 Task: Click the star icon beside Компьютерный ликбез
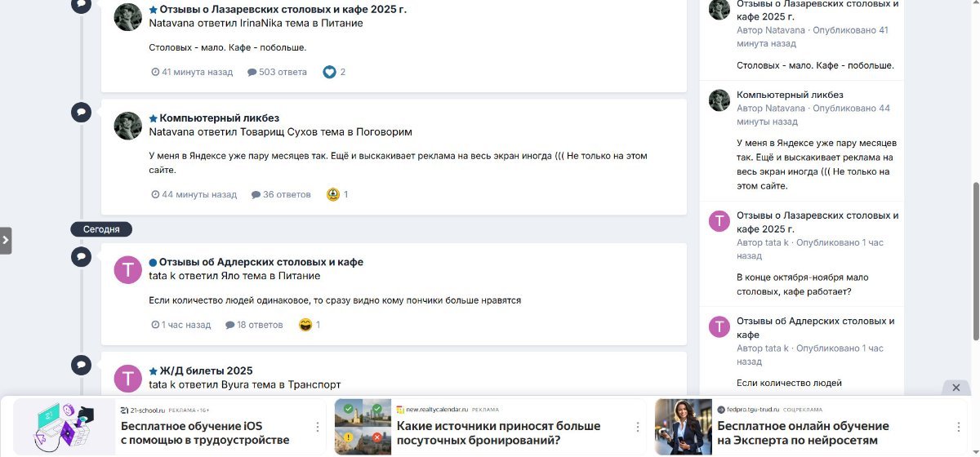coord(153,118)
